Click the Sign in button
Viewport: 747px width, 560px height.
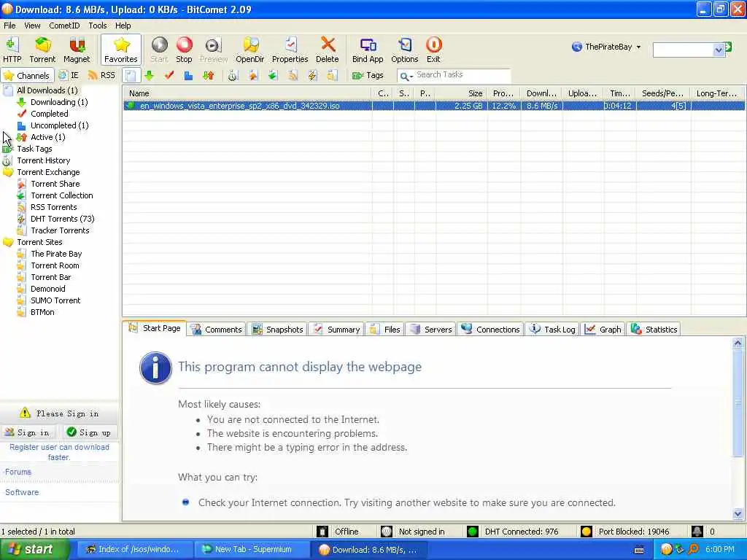pyautogui.click(x=28, y=432)
